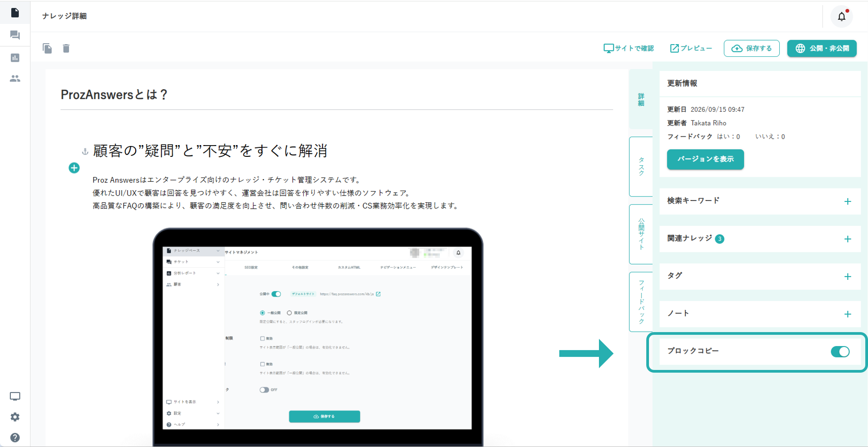Viewport: 868px width, 447px height.
Task: Toggle the ブロックコピー switch
Action: (840, 351)
